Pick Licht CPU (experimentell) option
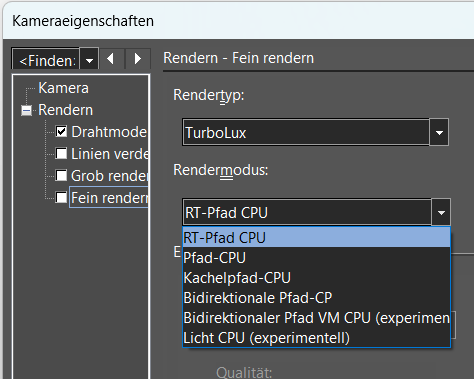The height and width of the screenshot is (379, 474). click(316, 338)
